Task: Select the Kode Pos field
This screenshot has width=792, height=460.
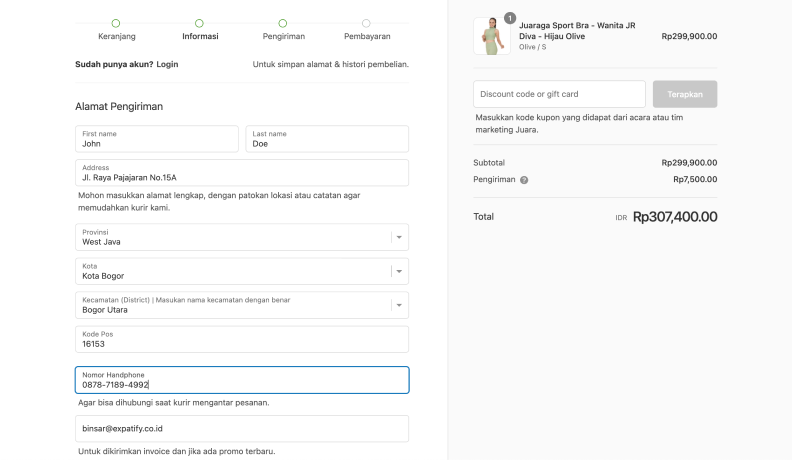Action: (242, 339)
